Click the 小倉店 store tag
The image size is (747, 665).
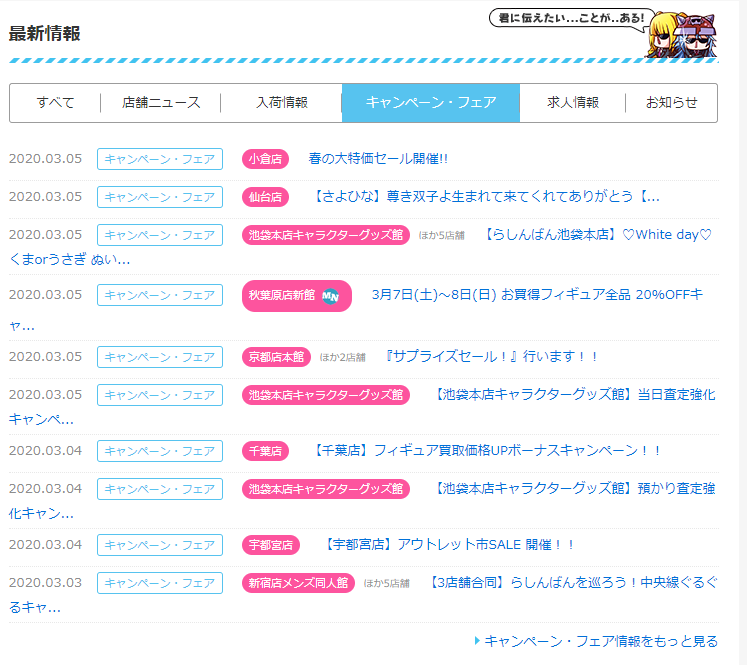265,159
